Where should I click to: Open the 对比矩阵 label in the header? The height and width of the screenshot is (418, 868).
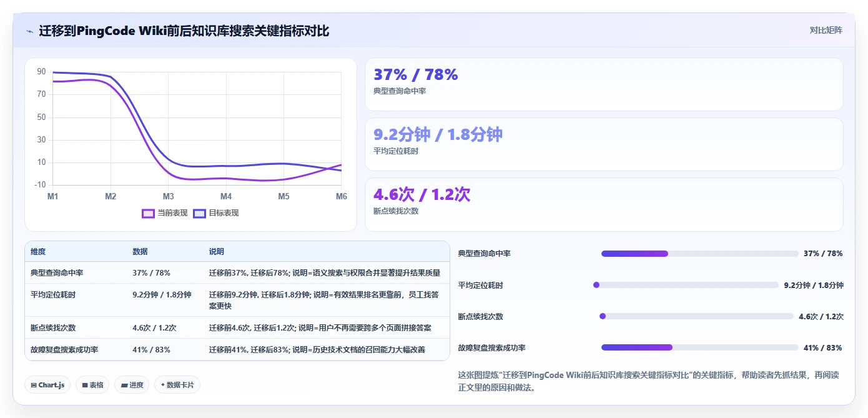(x=826, y=30)
